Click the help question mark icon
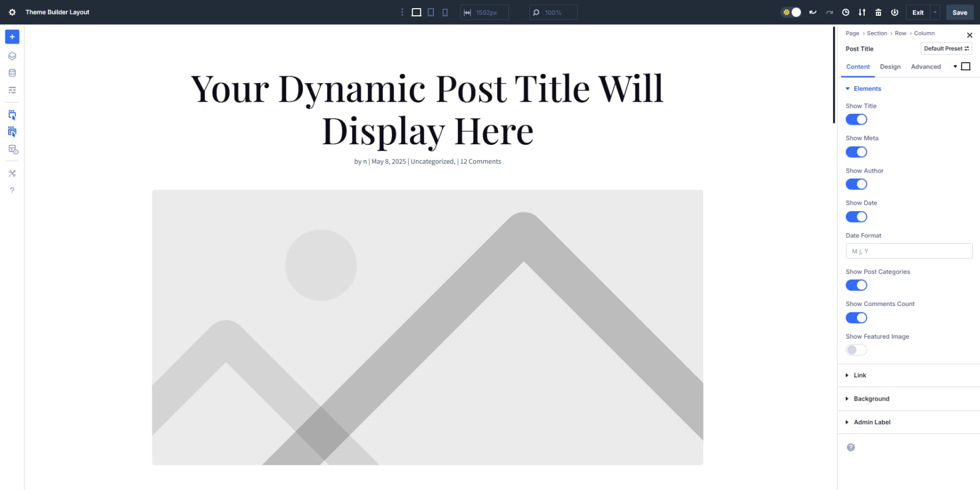The image size is (980, 490). click(12, 189)
